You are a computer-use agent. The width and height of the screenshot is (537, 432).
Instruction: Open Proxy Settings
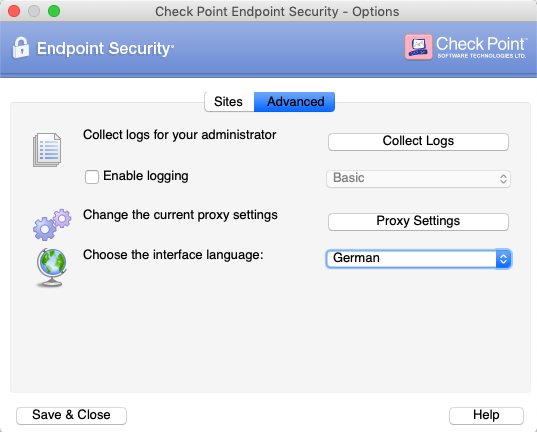pyautogui.click(x=418, y=221)
